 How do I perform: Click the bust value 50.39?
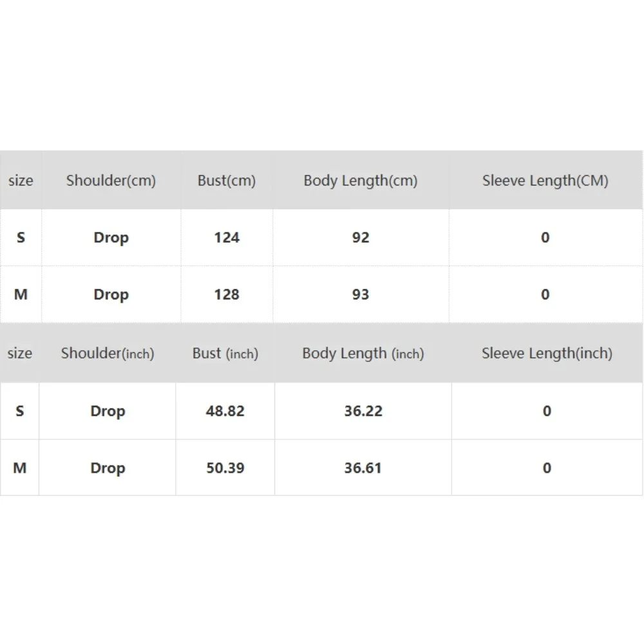(x=225, y=468)
